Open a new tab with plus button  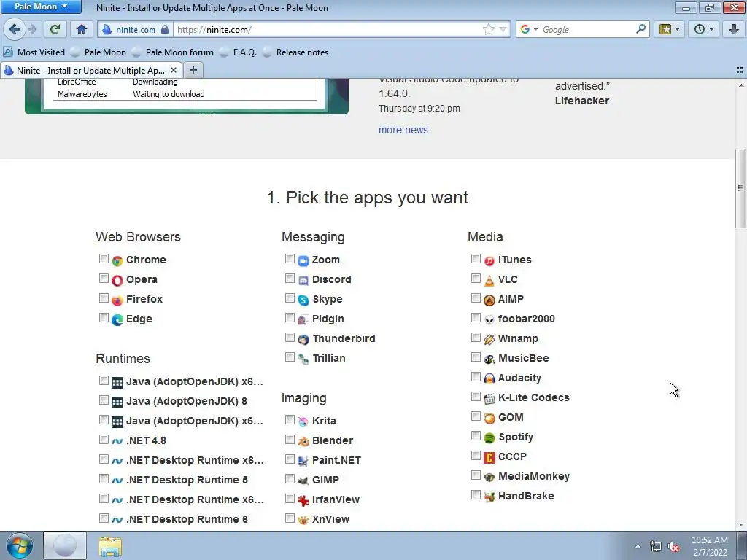click(x=193, y=71)
